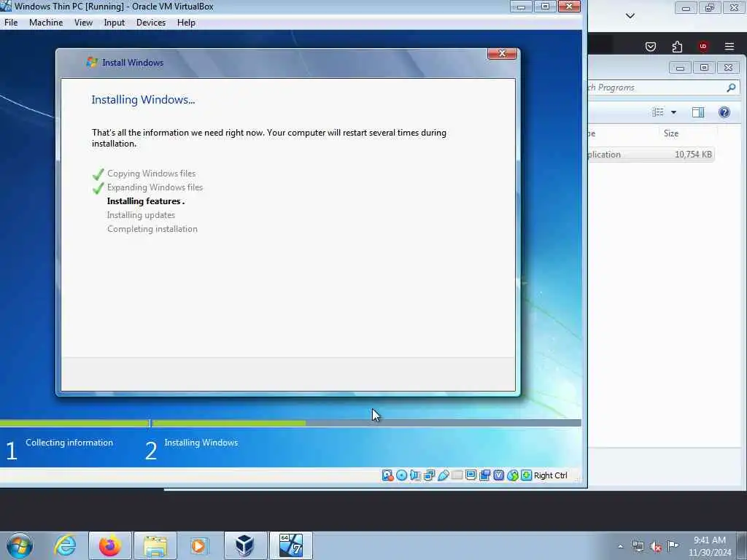Click the 'Expanding Windows files' step text
The image size is (747, 560).
(155, 187)
